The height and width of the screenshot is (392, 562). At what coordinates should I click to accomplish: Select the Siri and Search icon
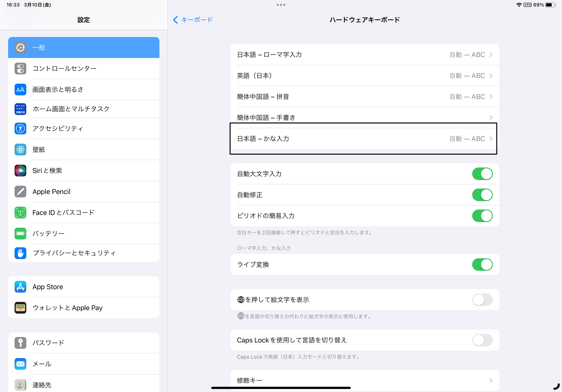tap(20, 171)
